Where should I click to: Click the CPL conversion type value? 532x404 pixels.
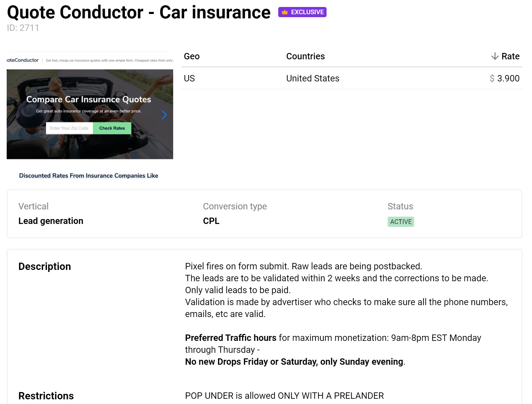pos(211,221)
